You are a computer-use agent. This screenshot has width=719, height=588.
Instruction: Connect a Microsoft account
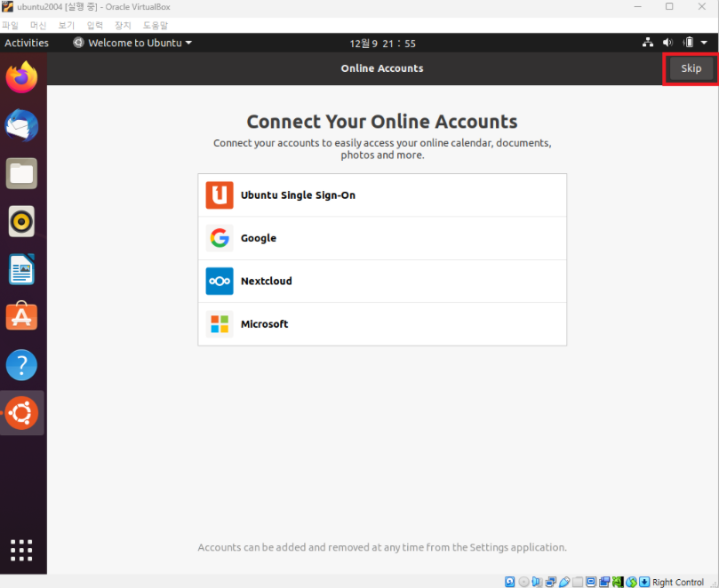[382, 324]
